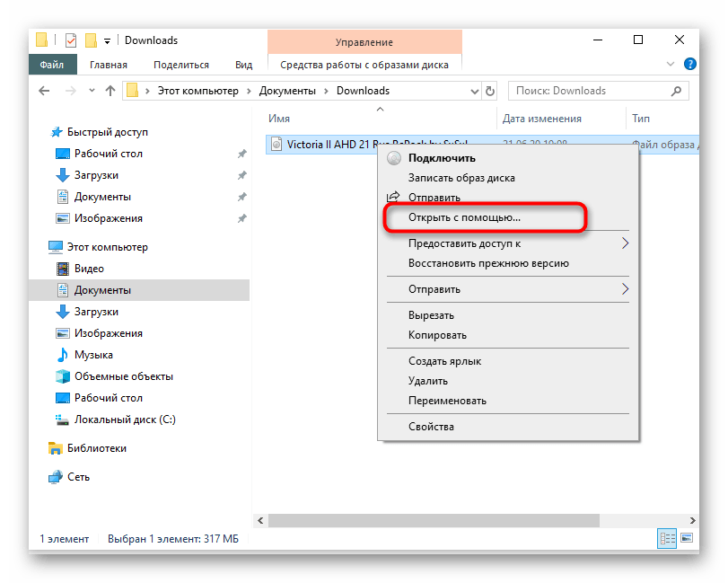
Task: Open the Customize Quick Access Toolbar dropdown
Action: tap(107, 41)
